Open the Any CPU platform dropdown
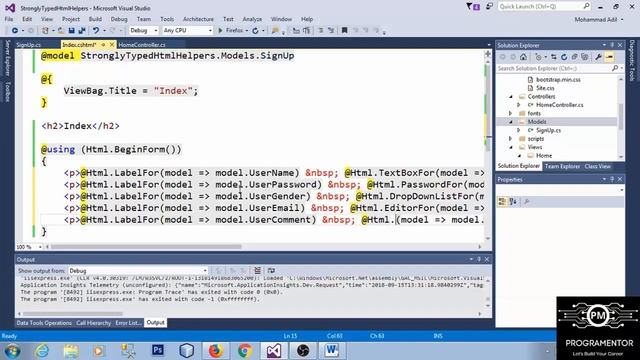The image size is (640, 360). (187, 31)
